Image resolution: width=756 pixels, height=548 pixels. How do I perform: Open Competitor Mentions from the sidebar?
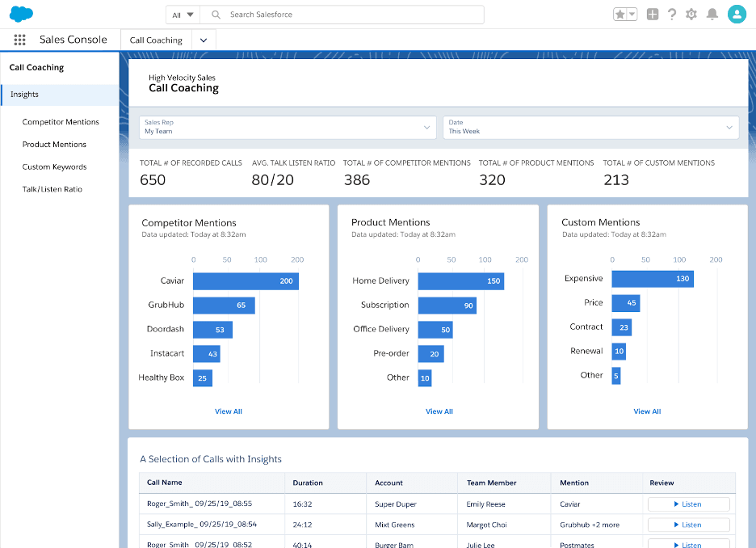[x=61, y=121]
